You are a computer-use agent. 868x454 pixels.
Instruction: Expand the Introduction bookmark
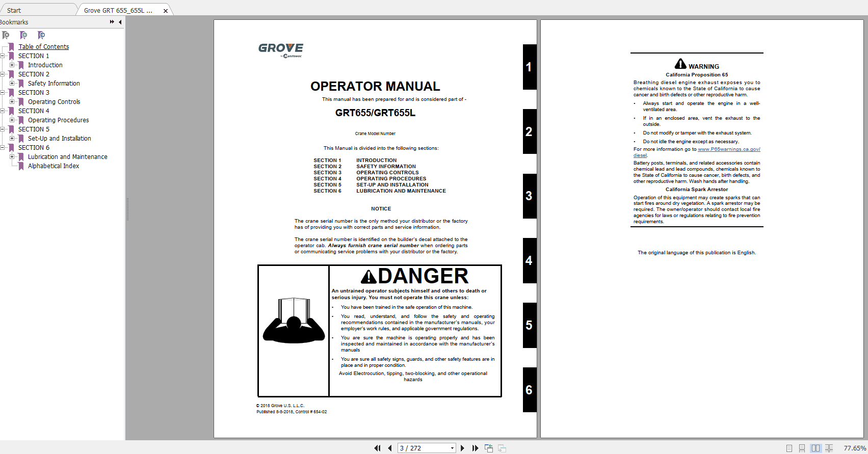point(12,65)
